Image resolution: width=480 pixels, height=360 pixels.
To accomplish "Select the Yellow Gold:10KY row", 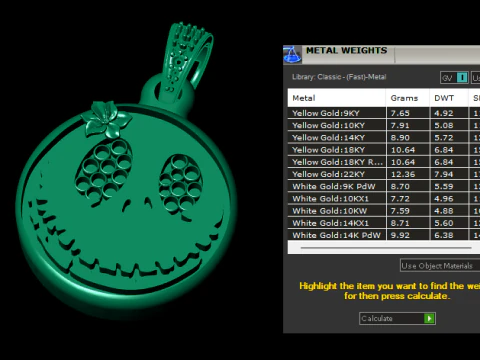I will point(384,125).
